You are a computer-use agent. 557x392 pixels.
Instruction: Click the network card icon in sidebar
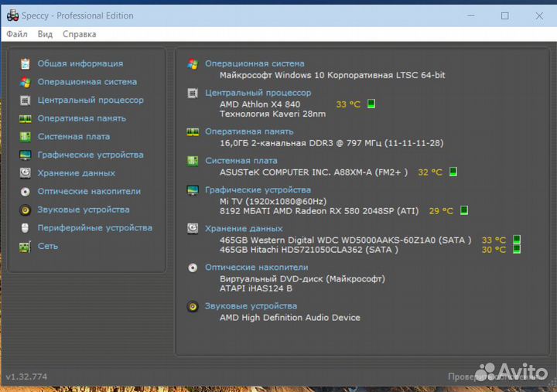[25, 247]
